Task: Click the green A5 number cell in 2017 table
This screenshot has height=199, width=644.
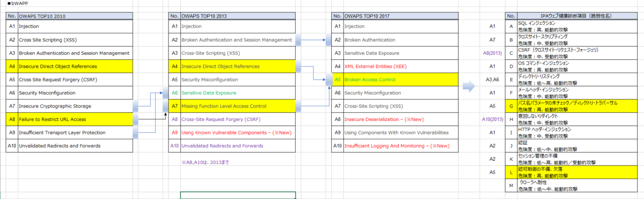Action: (338, 79)
